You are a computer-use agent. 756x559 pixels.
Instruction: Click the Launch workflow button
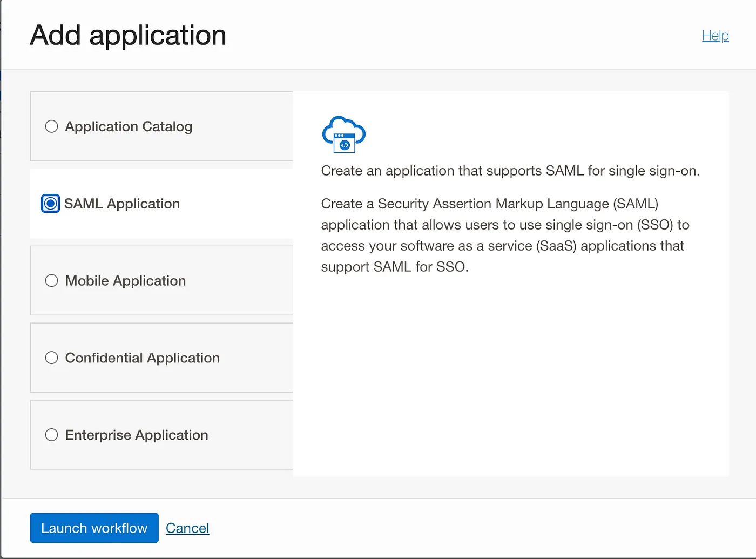click(94, 528)
